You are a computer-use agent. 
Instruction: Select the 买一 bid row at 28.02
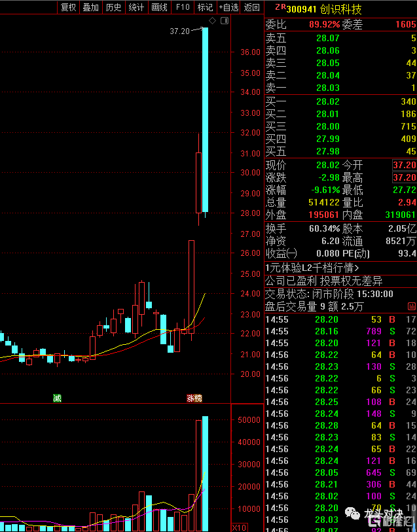340,101
